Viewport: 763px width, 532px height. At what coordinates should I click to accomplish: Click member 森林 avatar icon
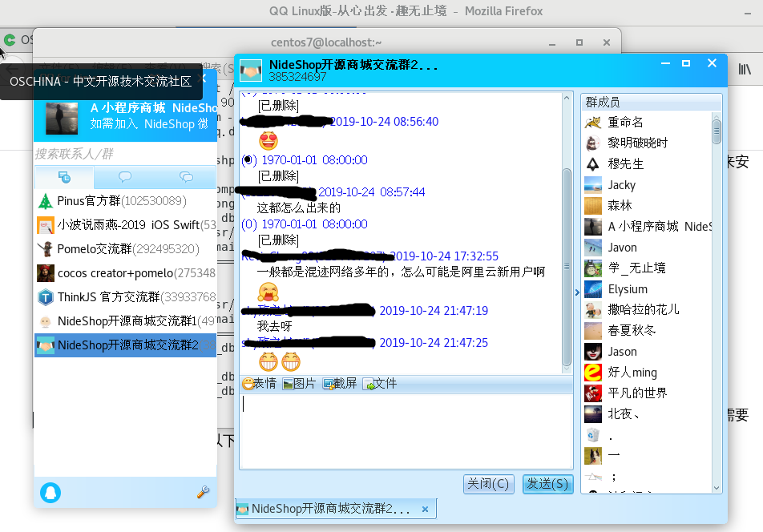tap(593, 206)
